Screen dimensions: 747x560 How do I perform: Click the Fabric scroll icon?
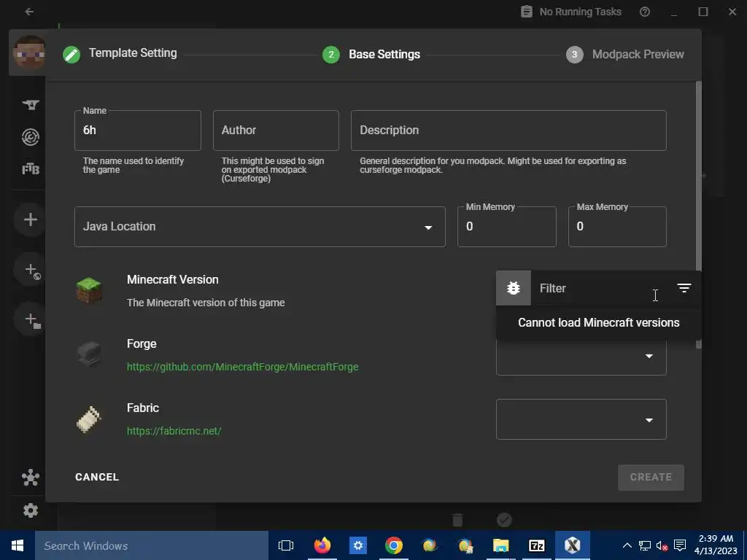tap(89, 419)
